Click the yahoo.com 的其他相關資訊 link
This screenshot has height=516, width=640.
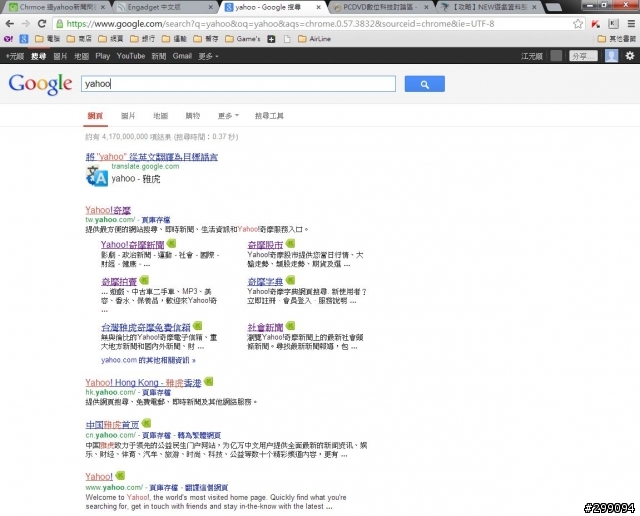(x=149, y=360)
